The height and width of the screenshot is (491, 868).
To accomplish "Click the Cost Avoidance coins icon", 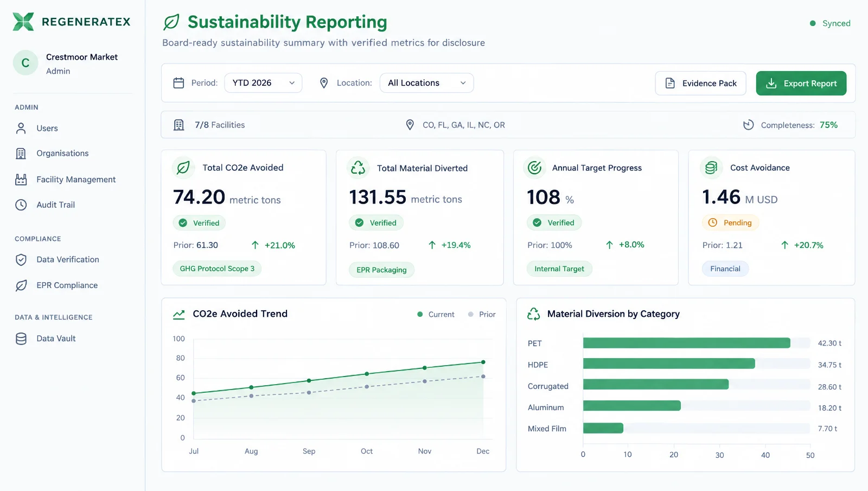I will (x=711, y=168).
